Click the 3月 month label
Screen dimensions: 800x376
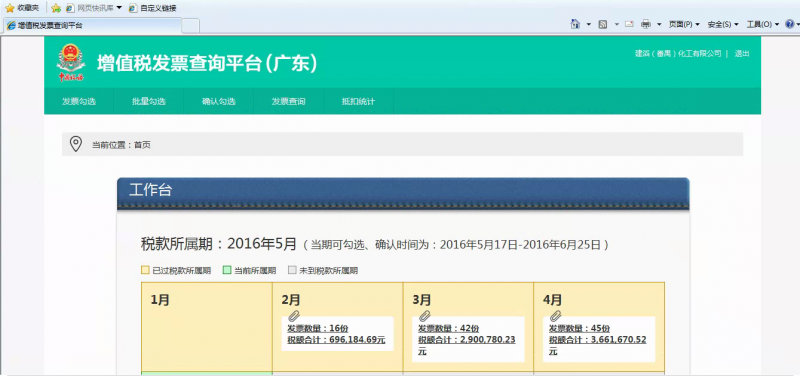click(422, 299)
